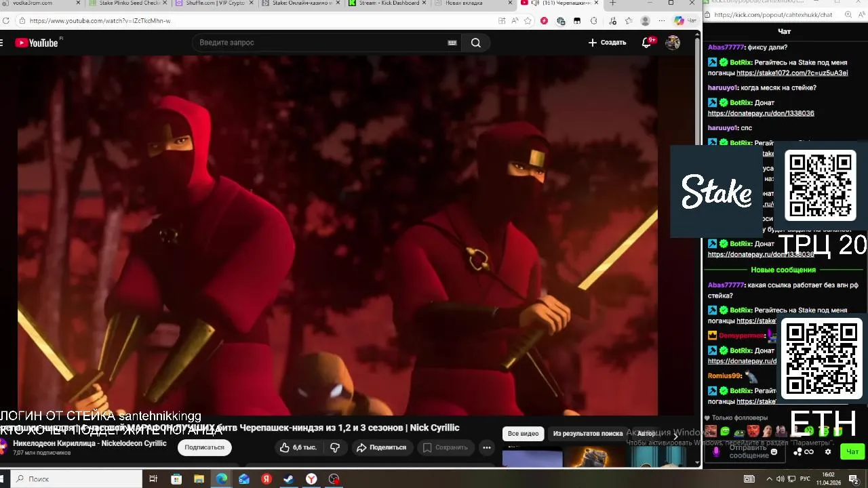Select the Из результатов поиска chip
868x488 pixels.
tap(587, 434)
